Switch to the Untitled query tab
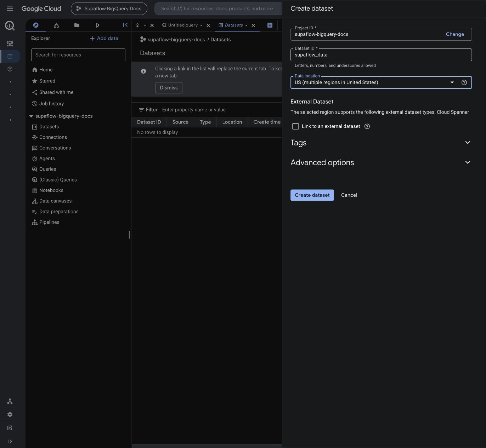 tap(183, 25)
